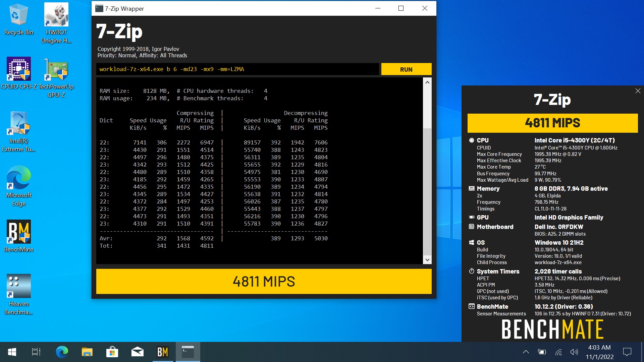Image resolution: width=644 pixels, height=362 pixels.
Task: Open Edge from the taskbar
Action: tap(62, 352)
